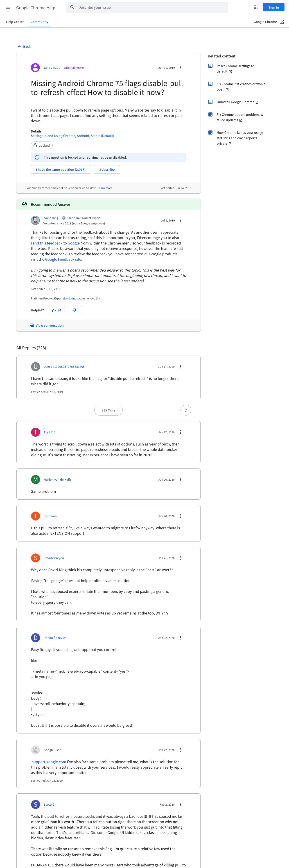This screenshot has height=868, width=289.
Task: Switch to the Help Center tab
Action: (x=15, y=22)
